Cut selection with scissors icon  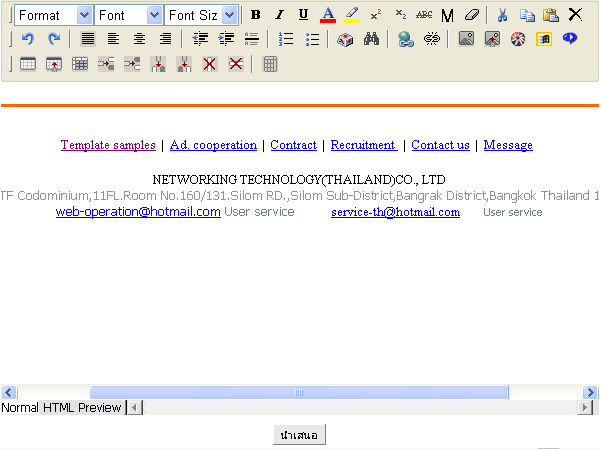(502, 15)
